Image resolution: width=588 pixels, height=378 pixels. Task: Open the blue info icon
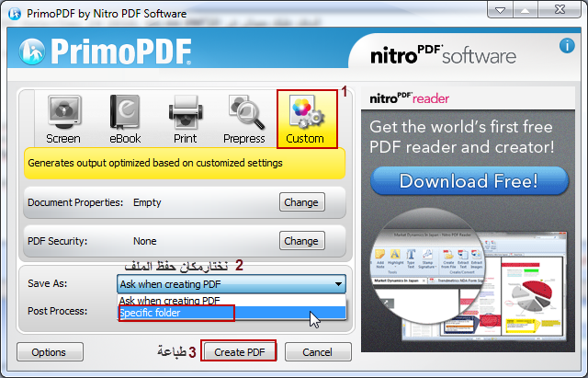(x=567, y=46)
